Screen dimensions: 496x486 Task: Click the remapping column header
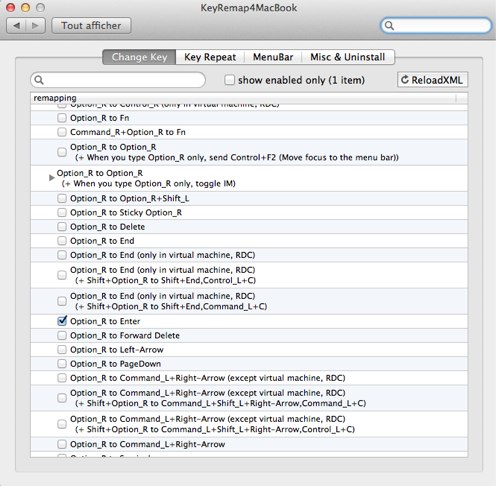[249, 98]
